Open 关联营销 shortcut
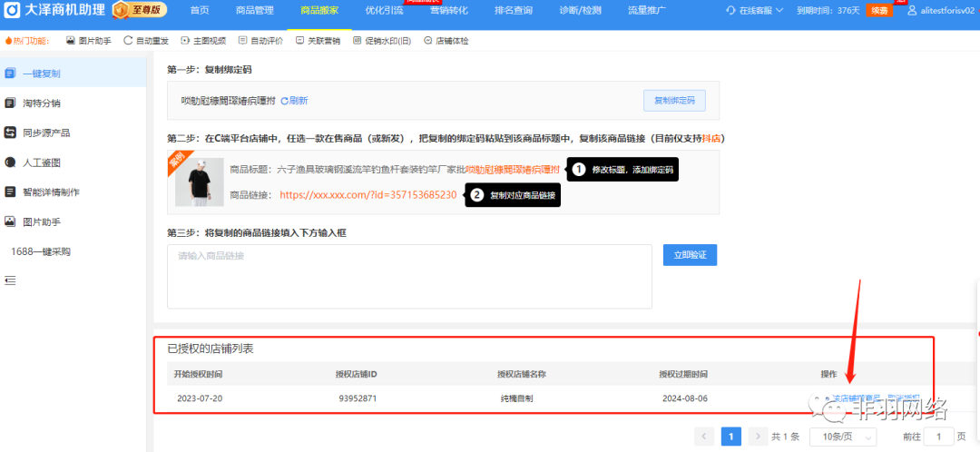This screenshot has width=980, height=452. point(318,41)
